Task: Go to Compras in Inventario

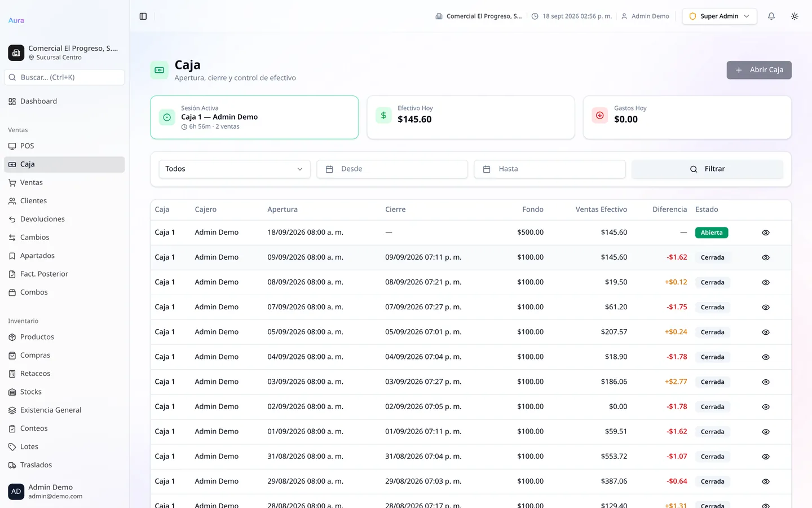Action: [64, 356]
